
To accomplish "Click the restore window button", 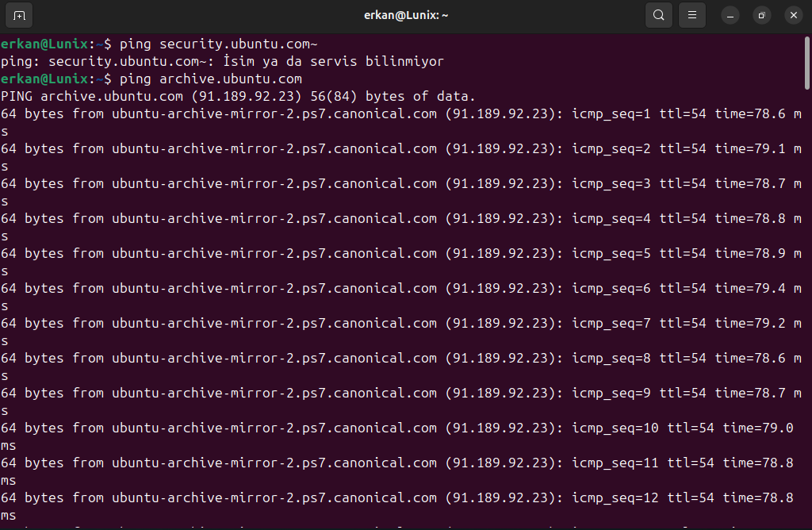I will 762,15.
